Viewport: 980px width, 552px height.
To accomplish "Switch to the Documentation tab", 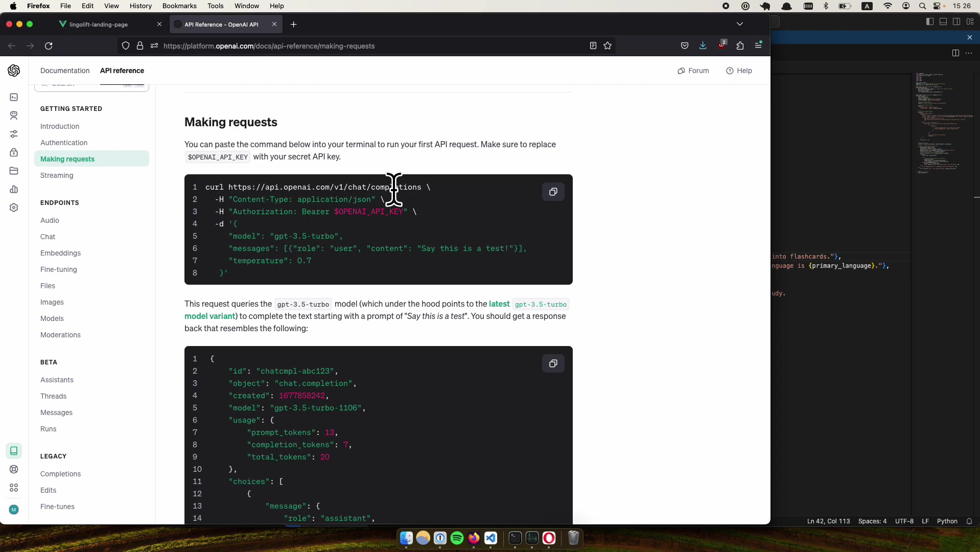I will [64, 71].
